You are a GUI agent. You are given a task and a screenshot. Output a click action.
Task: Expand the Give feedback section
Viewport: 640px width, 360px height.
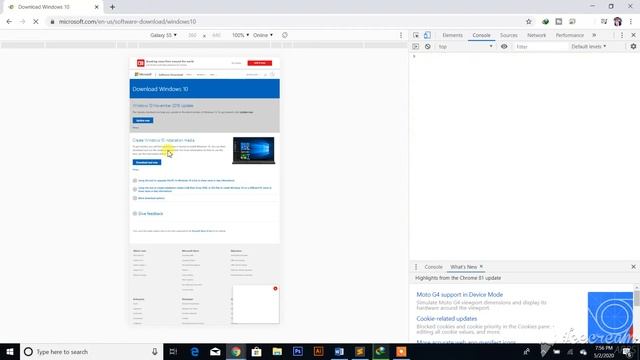148,213
